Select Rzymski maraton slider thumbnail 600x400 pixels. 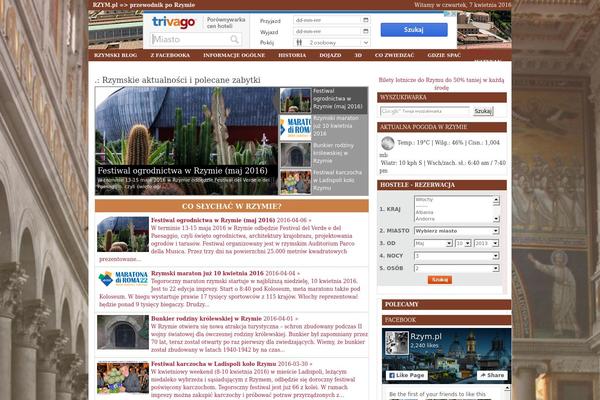click(x=295, y=127)
